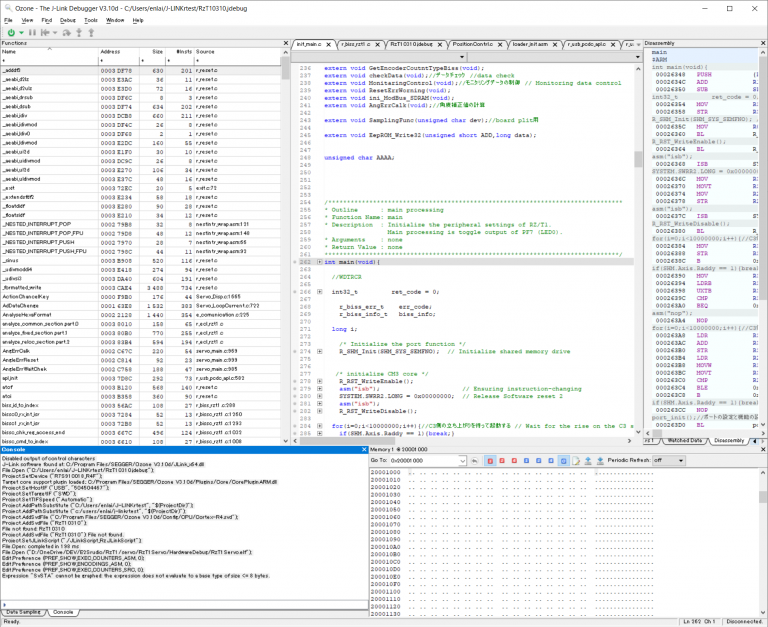
Task: Click the halt (pause) toolbar icon
Action: pyautogui.click(x=33, y=32)
